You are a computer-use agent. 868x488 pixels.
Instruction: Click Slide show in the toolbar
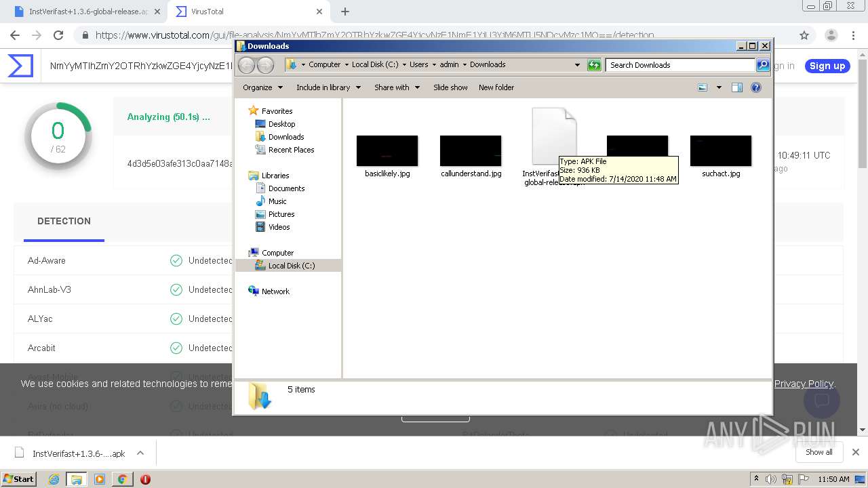click(450, 87)
